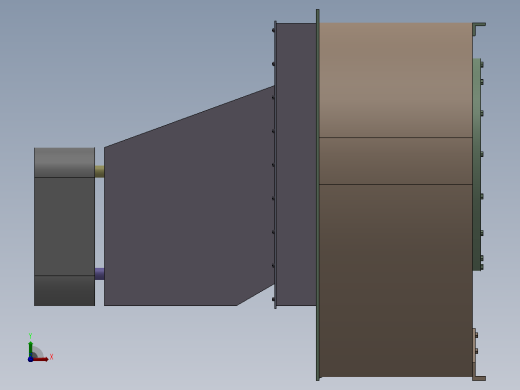
Task: Select the upper light-brown housing panel
Action: tap(396, 80)
